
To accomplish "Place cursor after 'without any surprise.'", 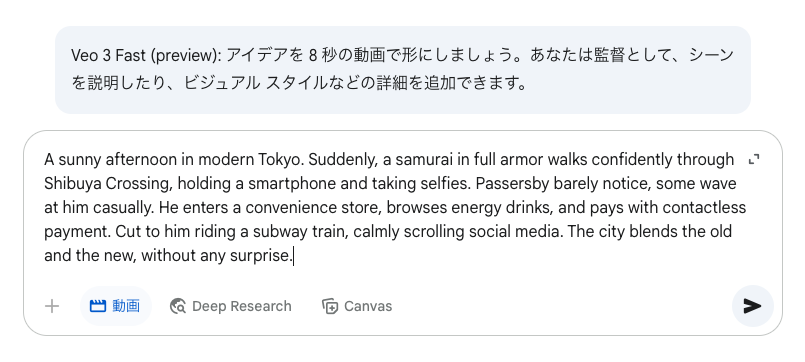I will [x=293, y=255].
